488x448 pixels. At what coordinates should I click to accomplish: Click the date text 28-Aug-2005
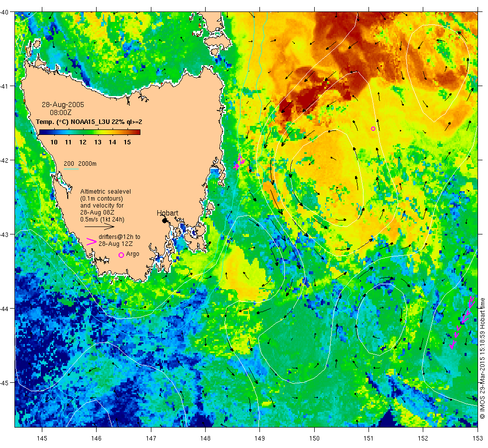[63, 105]
